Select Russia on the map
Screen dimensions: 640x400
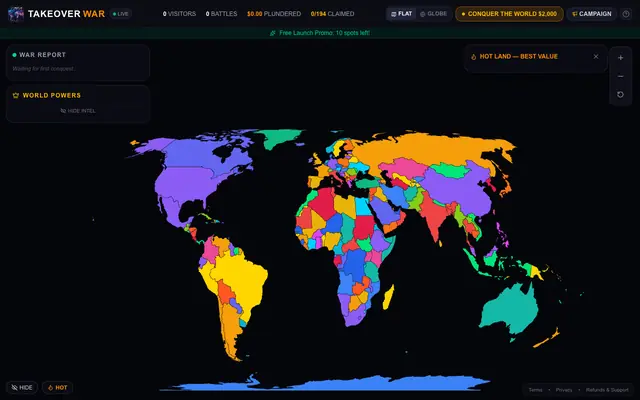tap(433, 150)
